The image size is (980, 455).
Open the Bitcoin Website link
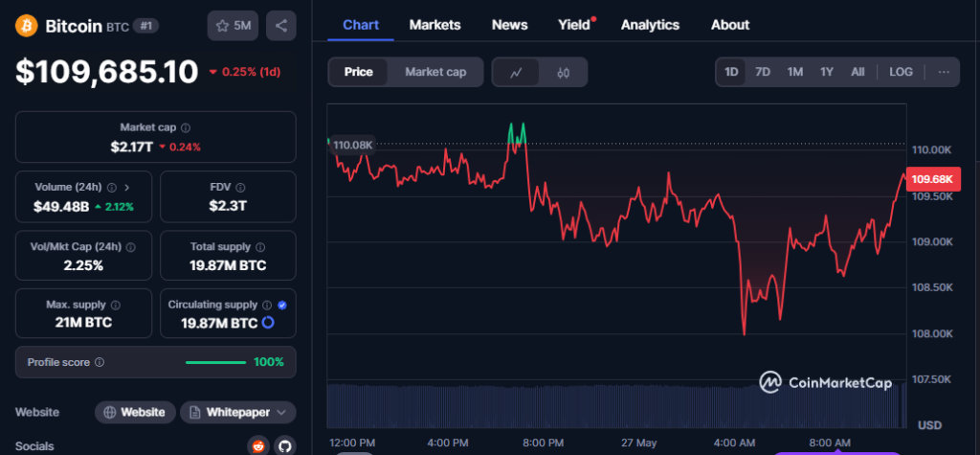[135, 413]
